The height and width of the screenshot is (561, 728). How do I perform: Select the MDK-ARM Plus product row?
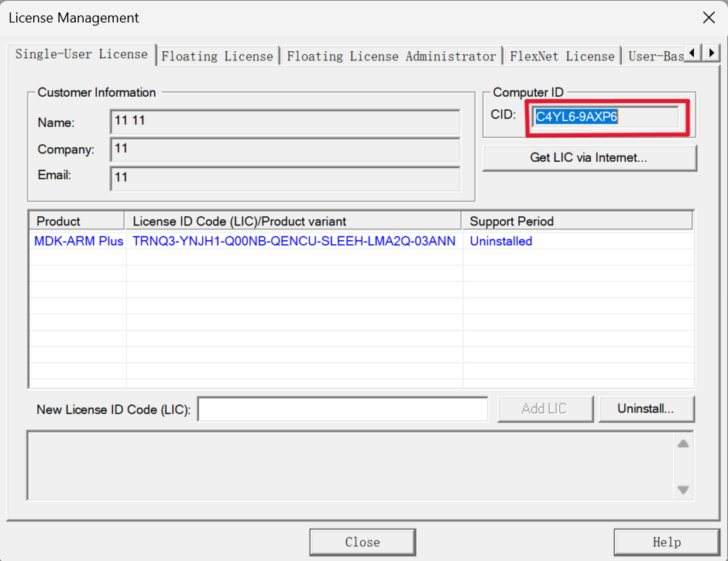(x=361, y=241)
